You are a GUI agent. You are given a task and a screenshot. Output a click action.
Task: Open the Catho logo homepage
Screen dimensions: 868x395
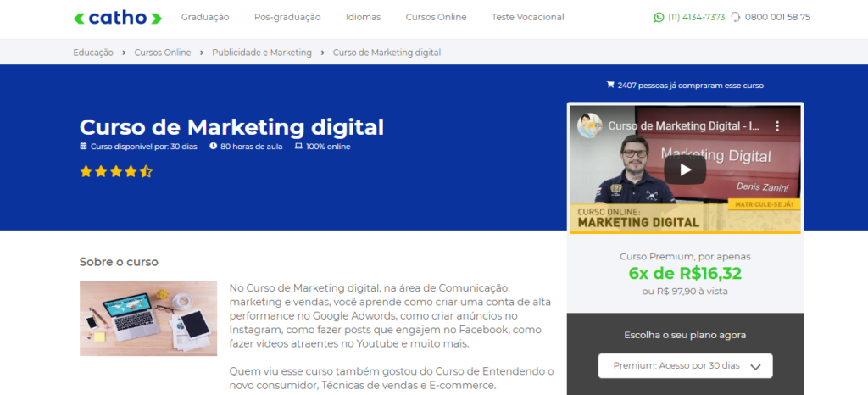[118, 18]
